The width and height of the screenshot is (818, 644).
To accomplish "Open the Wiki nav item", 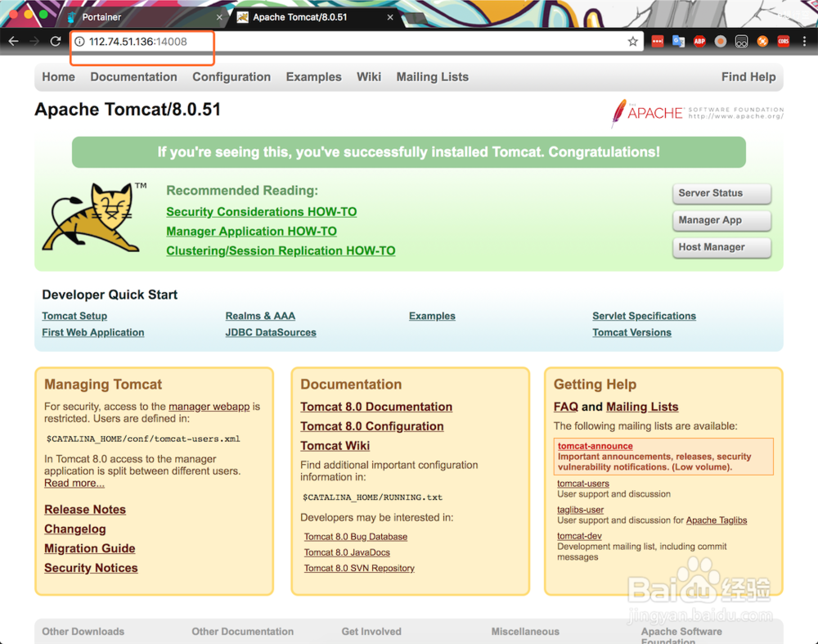I will [x=369, y=77].
